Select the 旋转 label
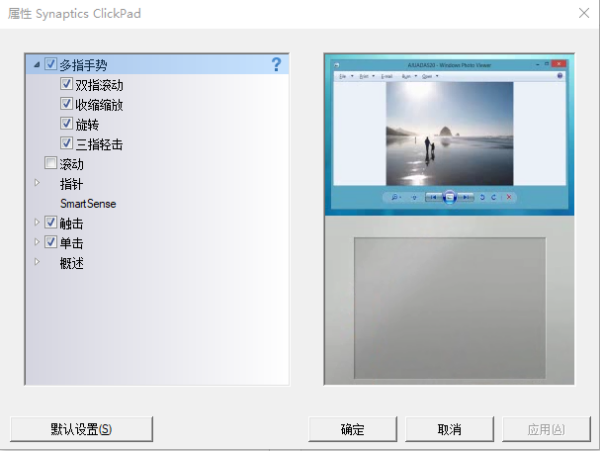Screen dimensions: 600x451 click(87, 125)
